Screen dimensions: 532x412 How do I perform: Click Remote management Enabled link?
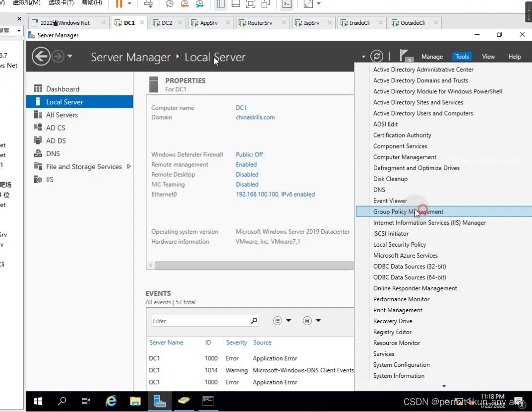tap(246, 164)
